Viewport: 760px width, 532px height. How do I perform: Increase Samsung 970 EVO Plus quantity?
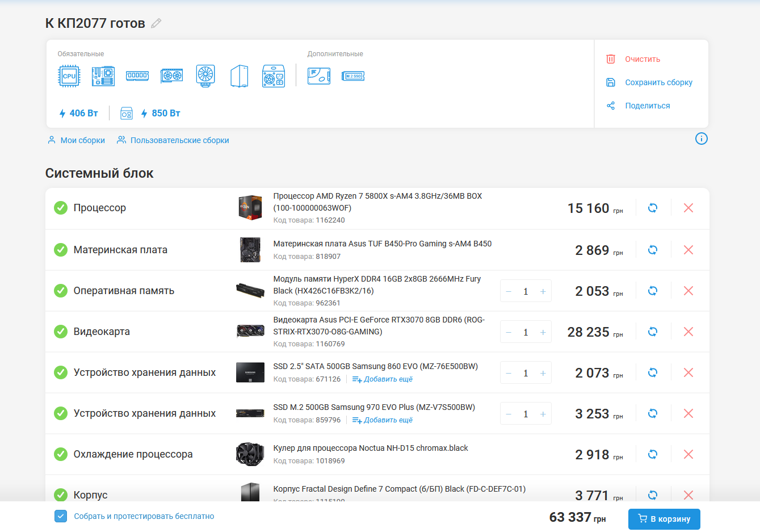tap(543, 414)
